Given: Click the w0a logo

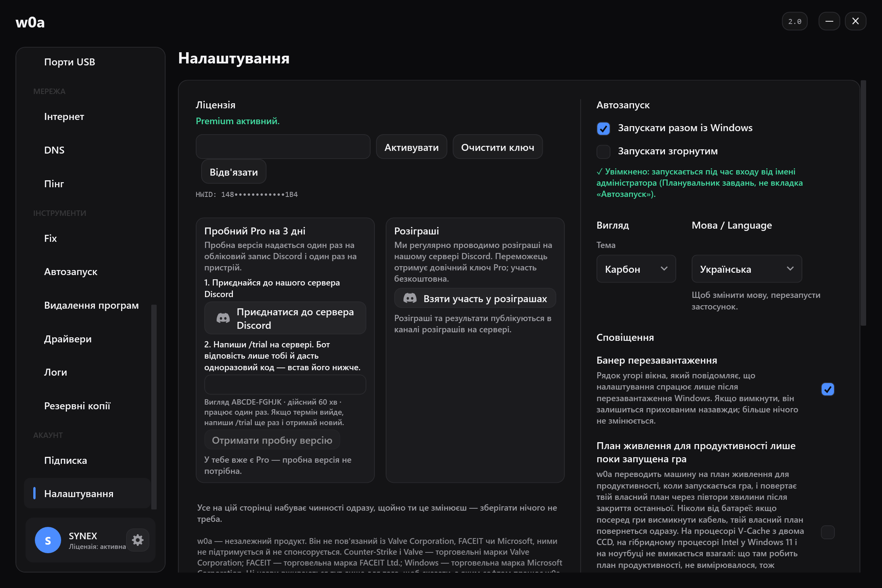Looking at the screenshot, I should click(x=30, y=22).
